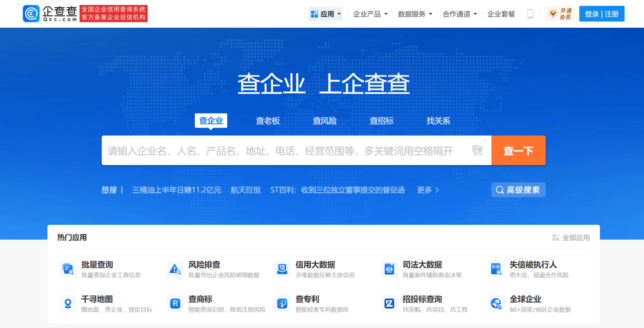Image resolution: width=644 pixels, height=328 pixels.
Task: Open the 失信被执行人 title link
Action: pyautogui.click(x=533, y=265)
